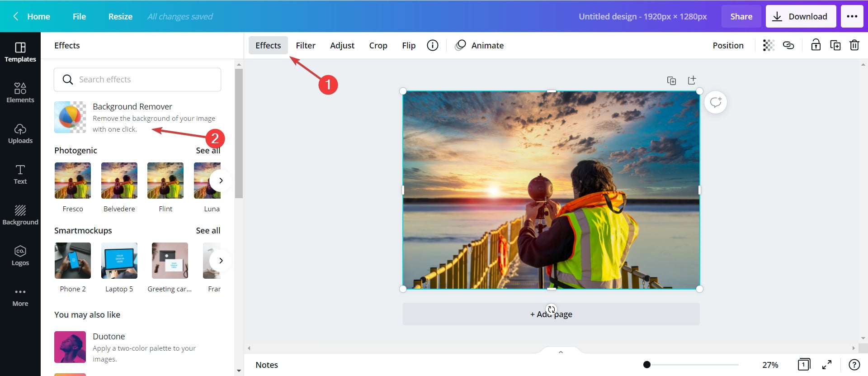Click the rotate handle below image
Screen dimensions: 868x376
click(551, 309)
